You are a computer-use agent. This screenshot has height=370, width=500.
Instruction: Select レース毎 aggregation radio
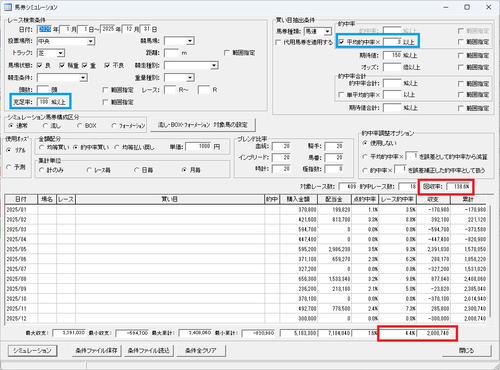89,170
